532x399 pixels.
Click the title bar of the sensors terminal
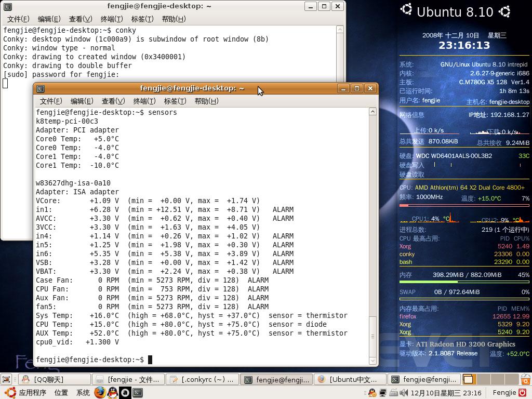tap(192, 88)
